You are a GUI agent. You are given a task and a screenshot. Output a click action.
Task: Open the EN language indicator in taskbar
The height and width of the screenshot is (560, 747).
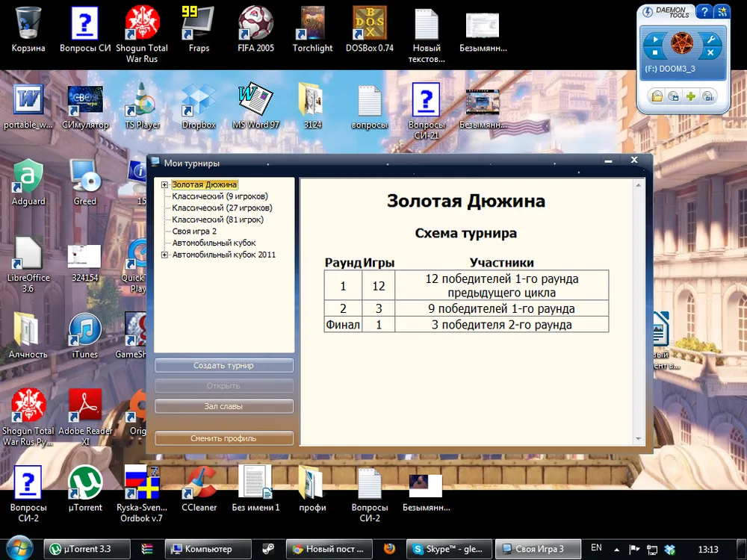coord(596,548)
